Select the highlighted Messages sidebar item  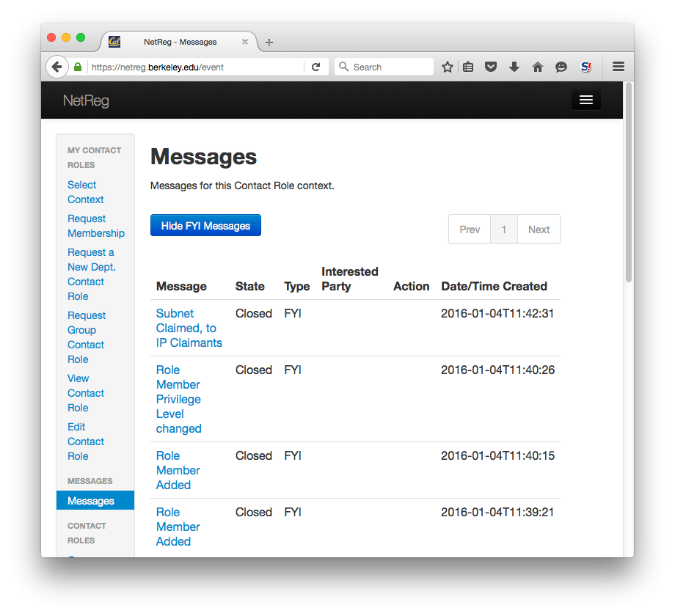95,501
